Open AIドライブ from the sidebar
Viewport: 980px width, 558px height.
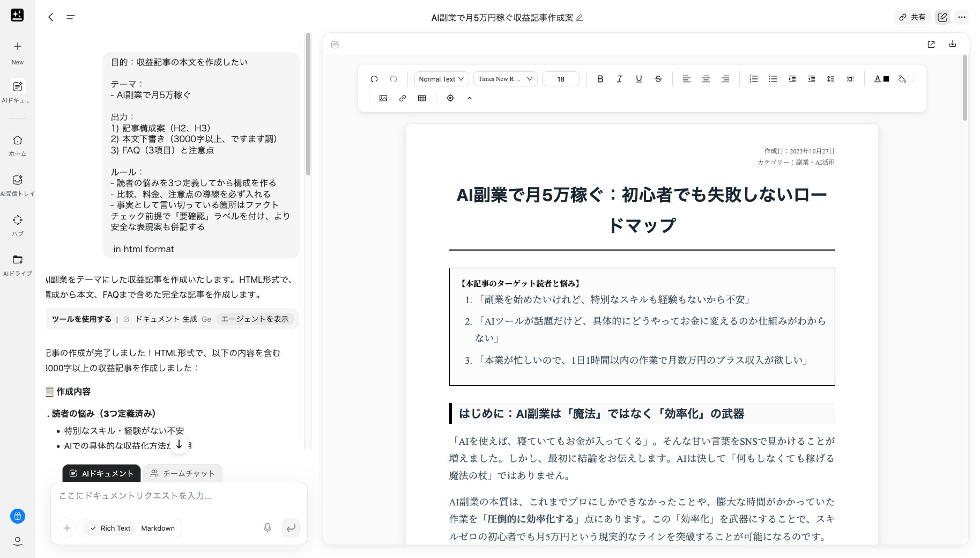point(18,264)
